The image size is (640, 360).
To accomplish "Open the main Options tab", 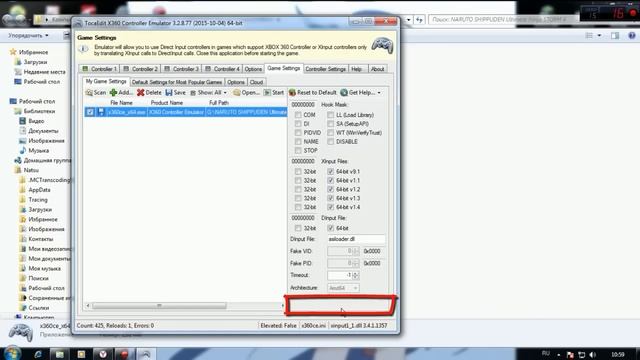I will coord(253,69).
